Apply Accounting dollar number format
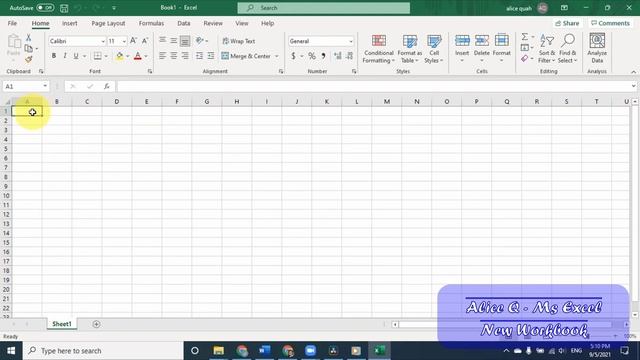The height and width of the screenshot is (360, 640). tap(293, 56)
